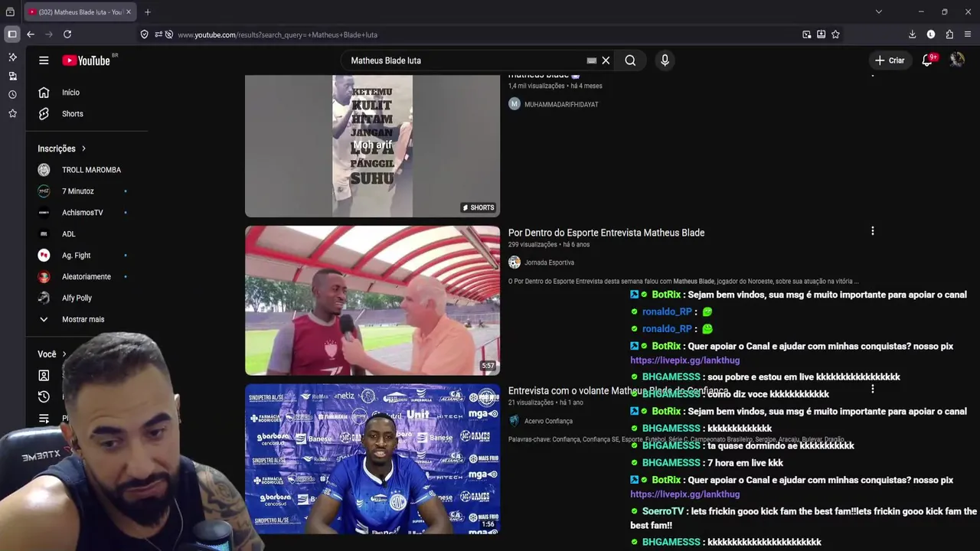Open the browser easy setup menu
The image size is (980, 551).
968,34
